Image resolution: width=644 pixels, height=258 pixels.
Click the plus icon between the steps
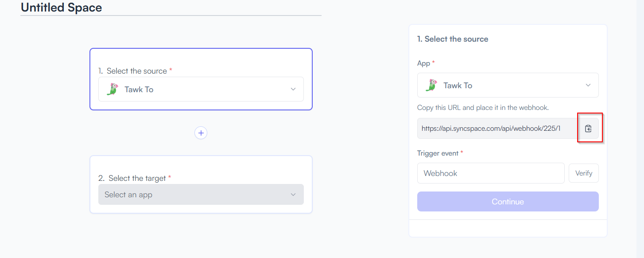point(201,133)
